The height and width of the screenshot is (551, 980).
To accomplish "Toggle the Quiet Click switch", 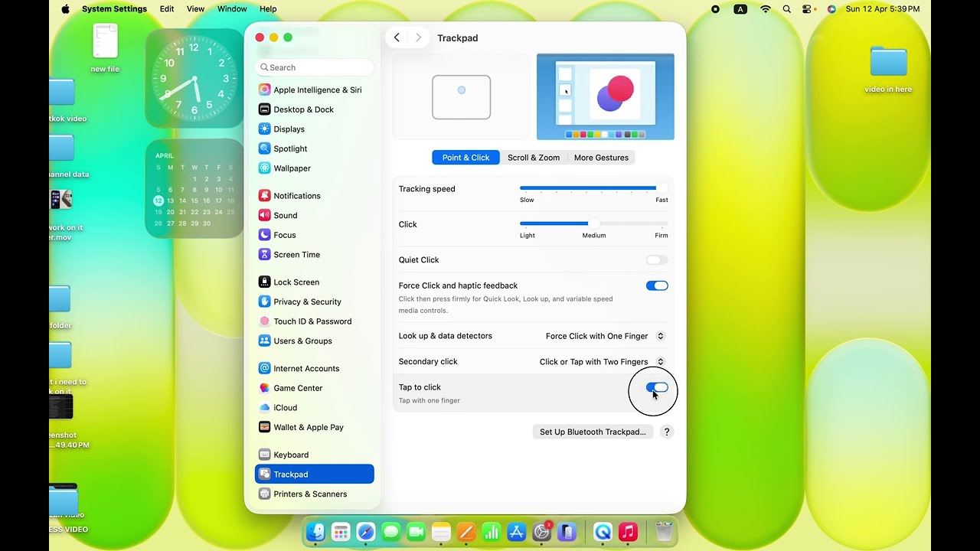I will (x=657, y=260).
